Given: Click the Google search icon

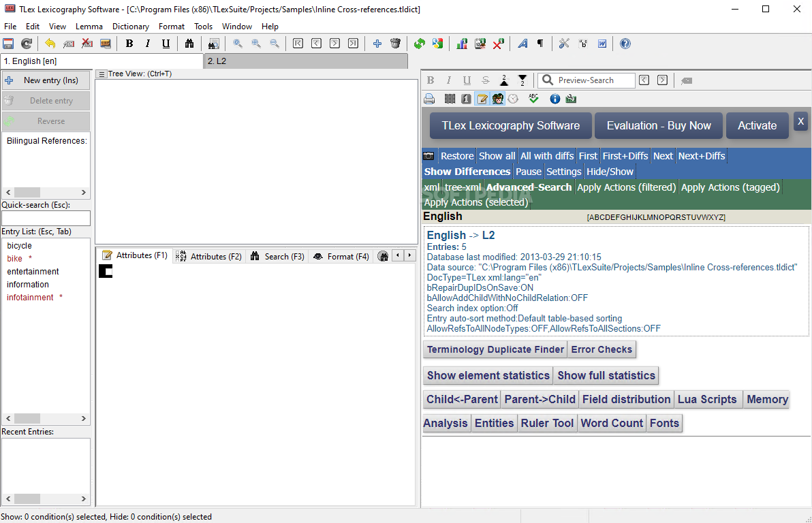Looking at the screenshot, I should point(438,44).
